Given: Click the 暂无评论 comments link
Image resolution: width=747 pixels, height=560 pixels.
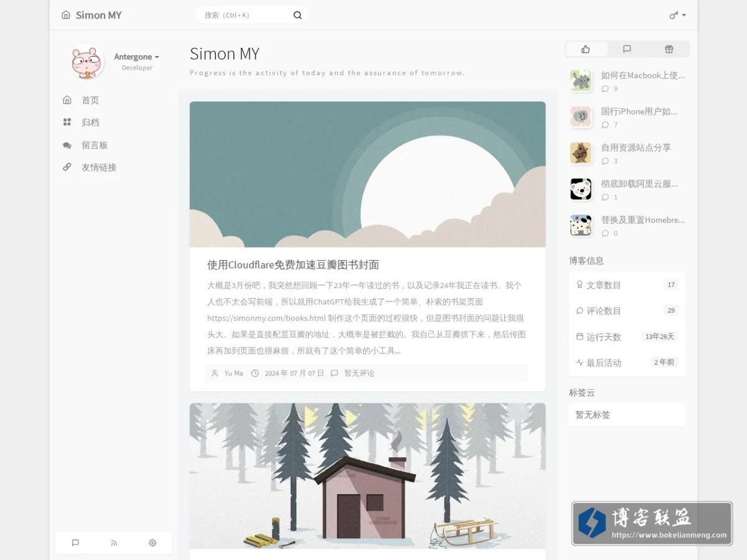Looking at the screenshot, I should (x=359, y=373).
